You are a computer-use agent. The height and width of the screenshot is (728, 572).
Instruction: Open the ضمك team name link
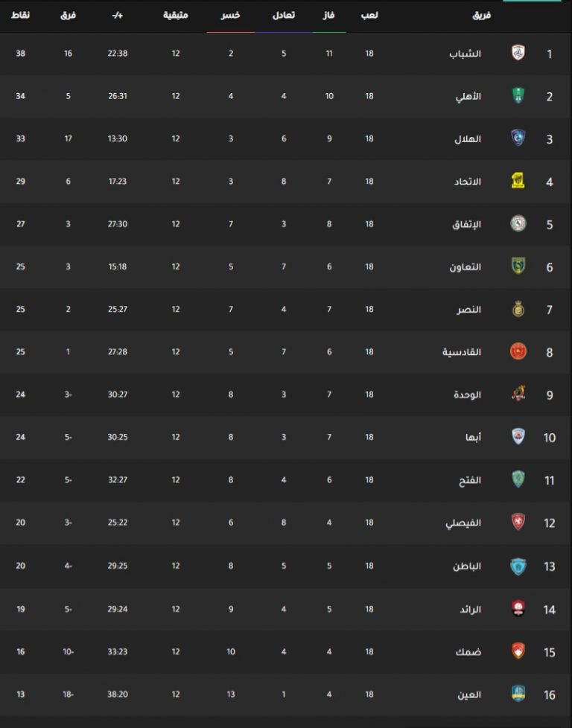coord(468,652)
